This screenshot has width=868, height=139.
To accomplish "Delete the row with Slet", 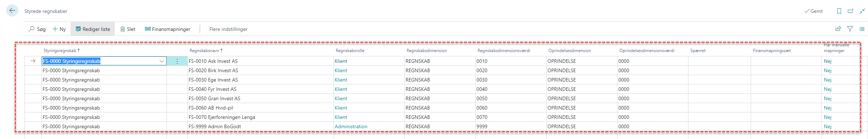I will click(128, 29).
